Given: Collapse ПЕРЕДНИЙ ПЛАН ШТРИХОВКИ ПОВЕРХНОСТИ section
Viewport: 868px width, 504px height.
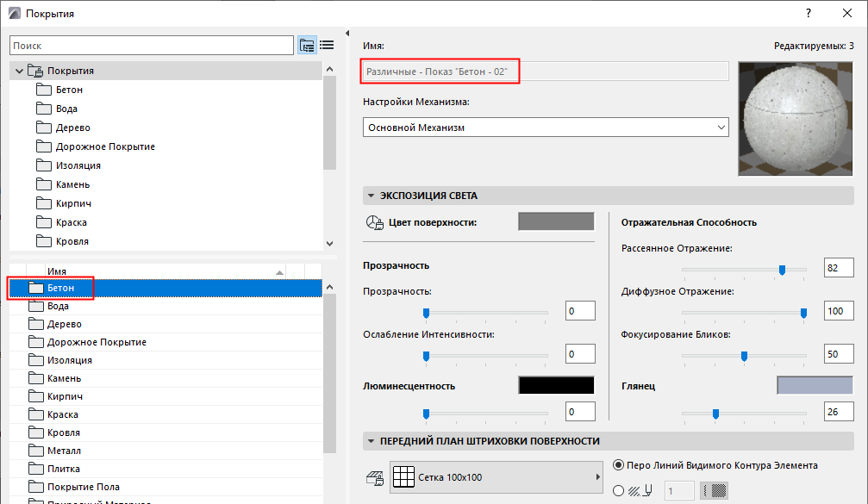Looking at the screenshot, I should (x=371, y=441).
